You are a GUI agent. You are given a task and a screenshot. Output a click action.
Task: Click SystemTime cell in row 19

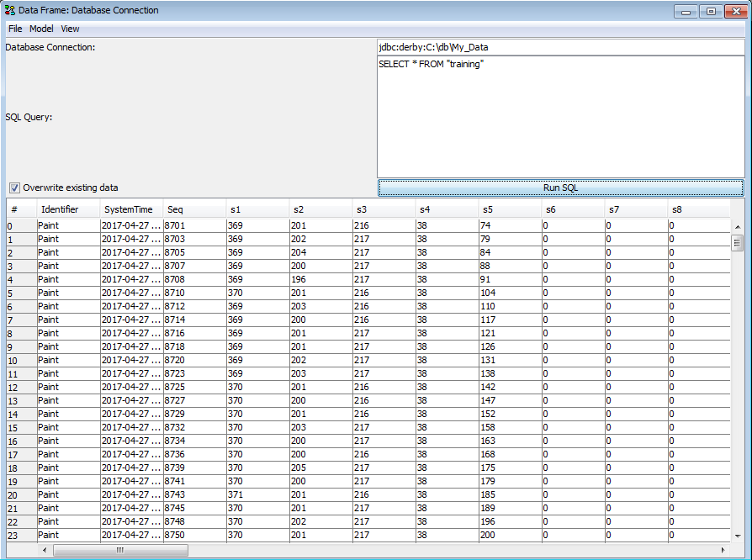click(132, 481)
